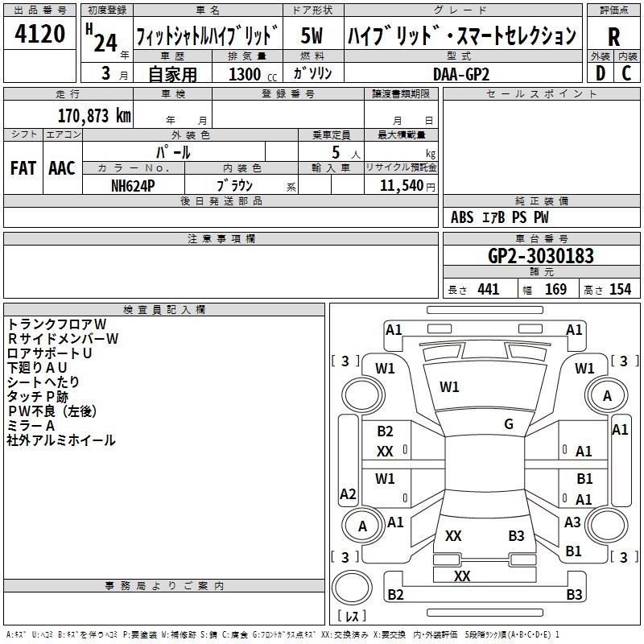
Task: Select the W1 mark on the hood
Action: point(449,387)
